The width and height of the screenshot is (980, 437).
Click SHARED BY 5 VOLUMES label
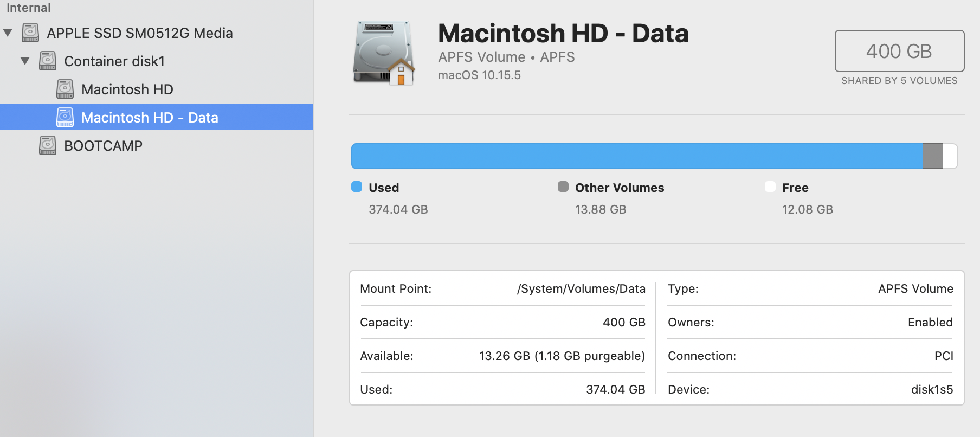tap(899, 81)
